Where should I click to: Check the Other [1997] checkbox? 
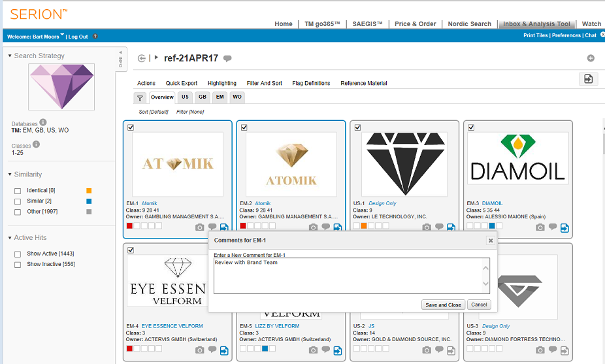pos(18,212)
